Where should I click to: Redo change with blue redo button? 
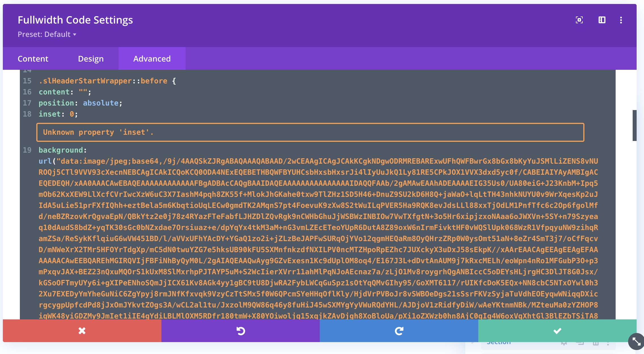coord(399,331)
